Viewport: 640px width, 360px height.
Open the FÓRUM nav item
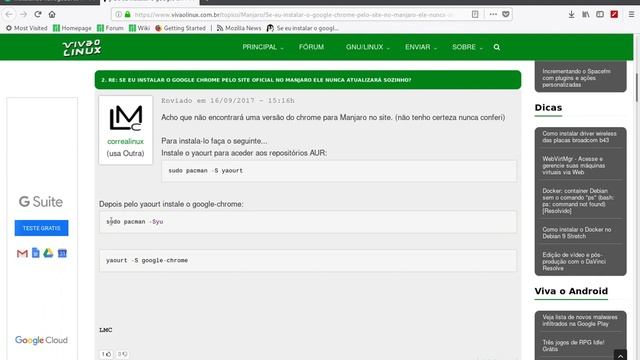[311, 47]
